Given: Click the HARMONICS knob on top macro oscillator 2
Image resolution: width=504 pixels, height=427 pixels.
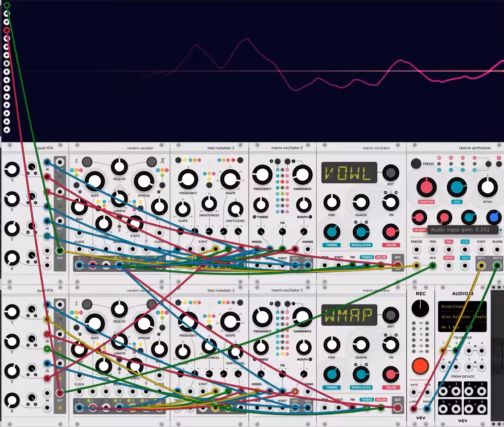Looking at the screenshot, I should pyautogui.click(x=302, y=174).
